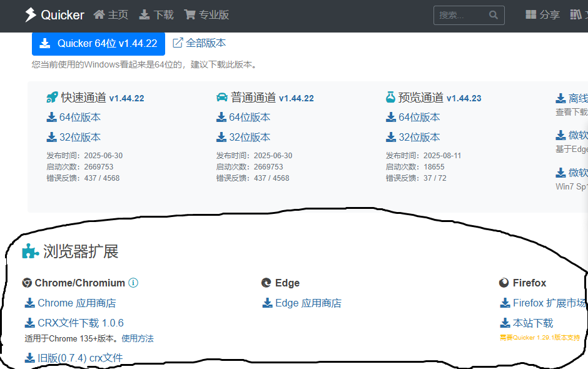Screen dimensions: 588x369
Task: Click the 错误反馈：37 / 72 text
Action: coord(416,178)
